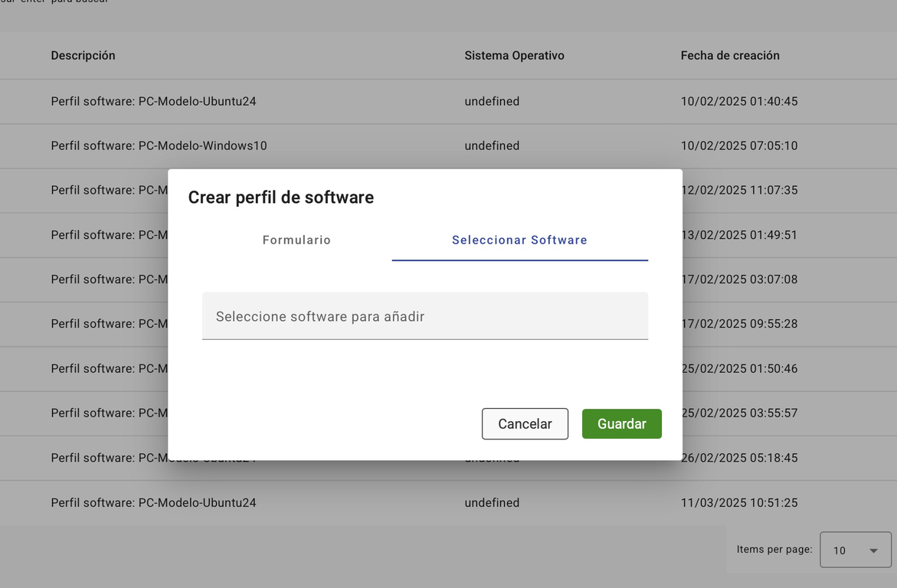Click the date 25/02/2025 01:50:46

point(741,368)
